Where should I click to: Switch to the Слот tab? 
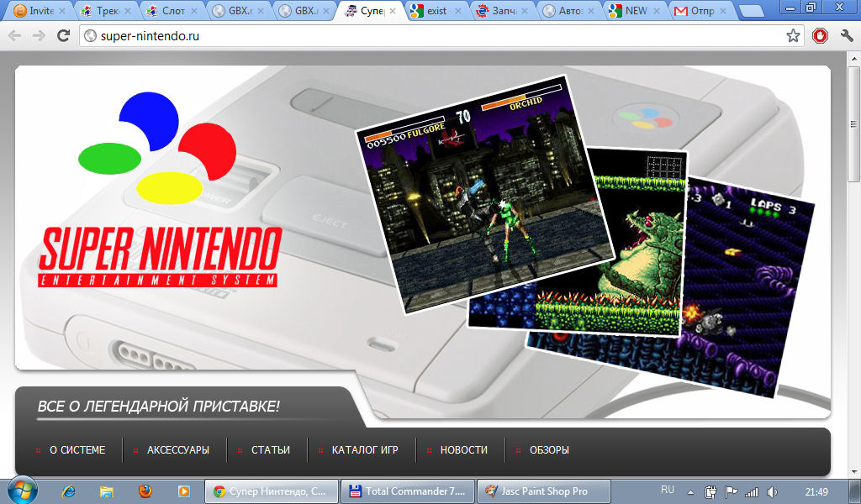coord(172,11)
